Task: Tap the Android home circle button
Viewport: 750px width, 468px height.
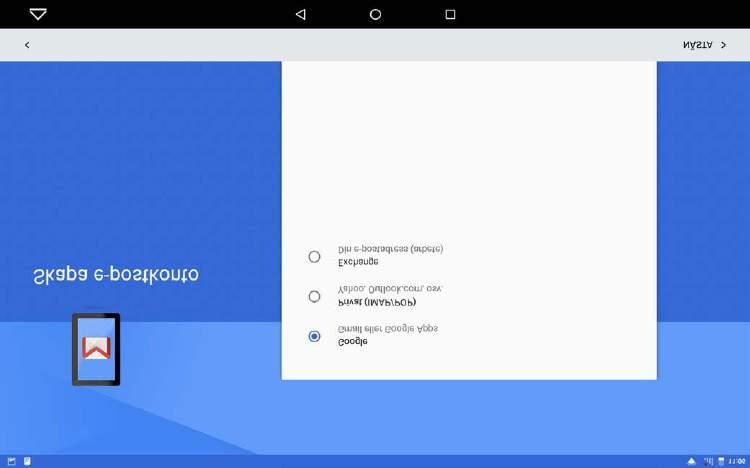Action: [x=375, y=14]
